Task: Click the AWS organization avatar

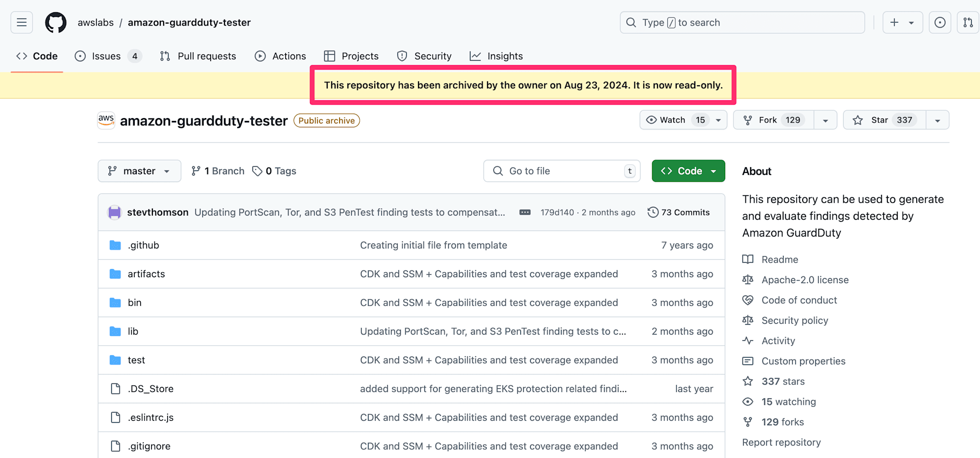Action: (106, 120)
